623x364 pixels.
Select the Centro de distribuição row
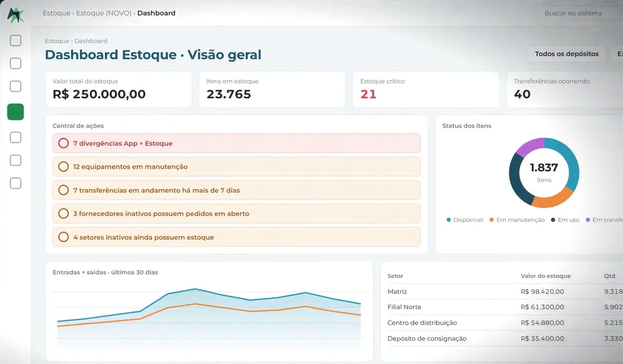point(505,323)
